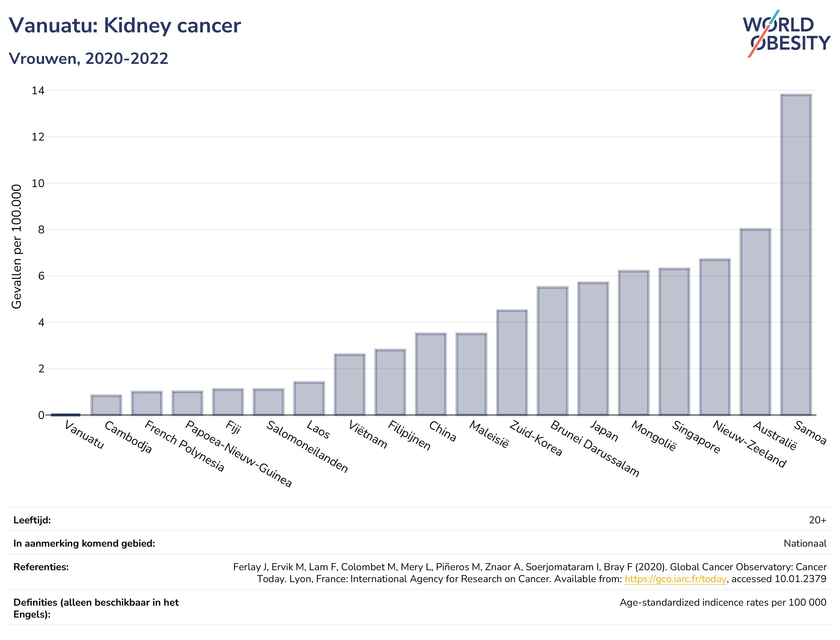Select the Singapore bar
840x640 pixels.
coord(674,342)
